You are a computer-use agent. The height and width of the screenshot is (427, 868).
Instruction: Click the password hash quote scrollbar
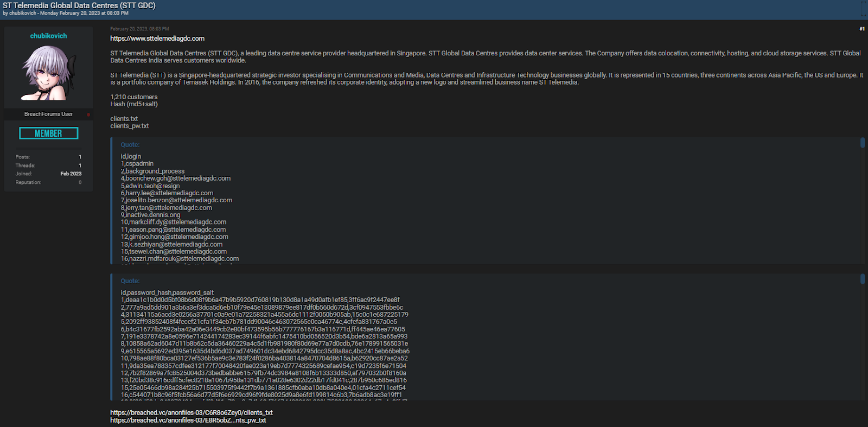coord(862,279)
